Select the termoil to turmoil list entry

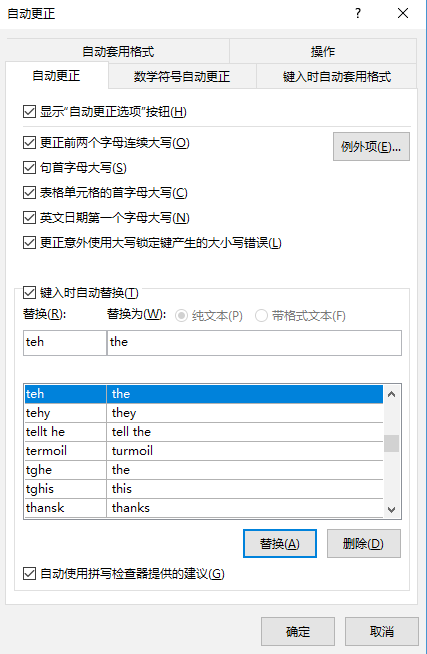coord(203,451)
